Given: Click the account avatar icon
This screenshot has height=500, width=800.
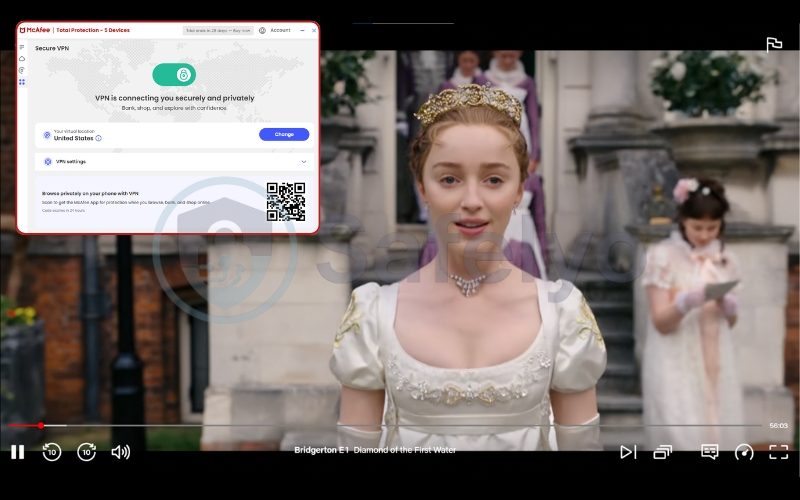Looking at the screenshot, I should tap(262, 31).
